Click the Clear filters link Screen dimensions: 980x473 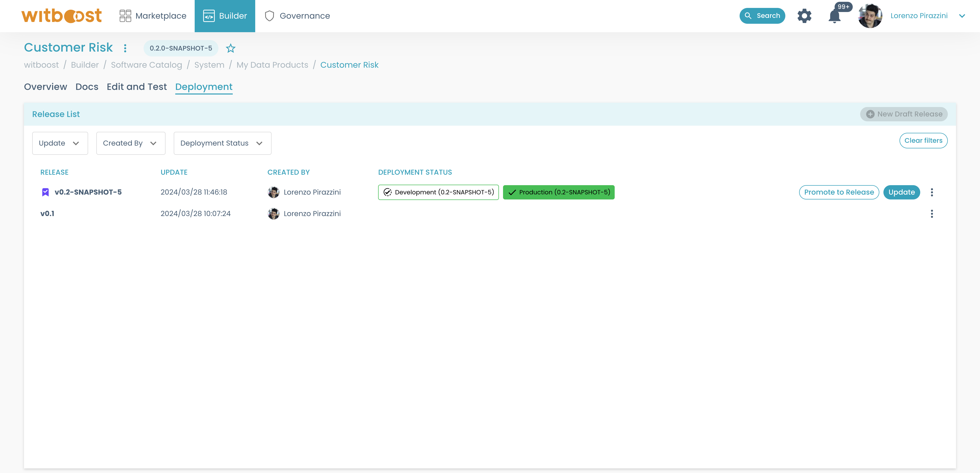pyautogui.click(x=924, y=140)
